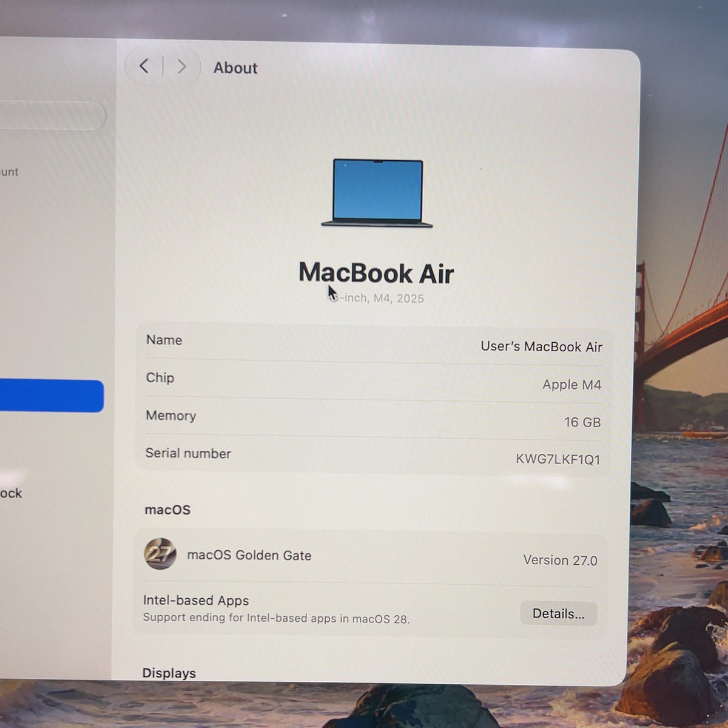Click the sidebar search field
Screen dimensions: 728x728
tap(53, 115)
